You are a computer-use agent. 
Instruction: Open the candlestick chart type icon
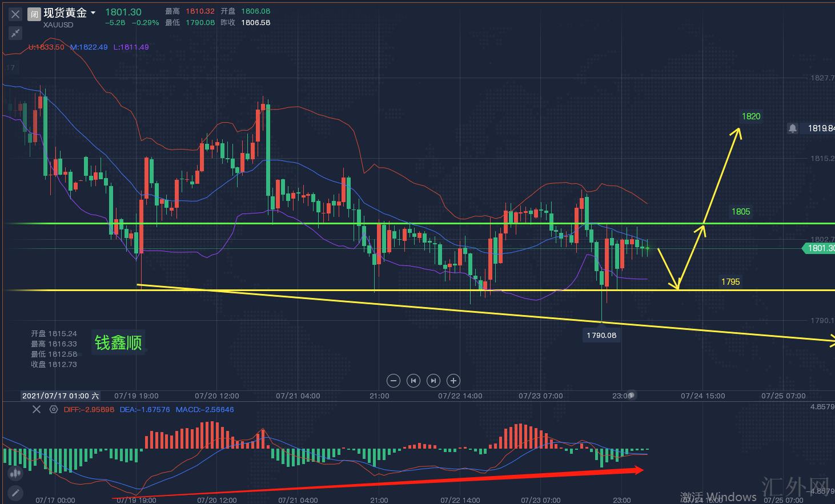(x=15, y=473)
